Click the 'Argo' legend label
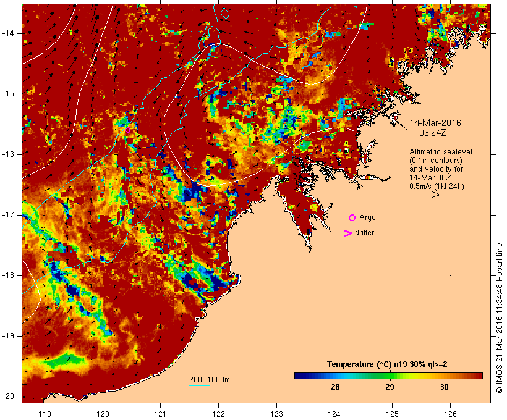Image resolution: width=507 pixels, height=420 pixels. coord(368,218)
